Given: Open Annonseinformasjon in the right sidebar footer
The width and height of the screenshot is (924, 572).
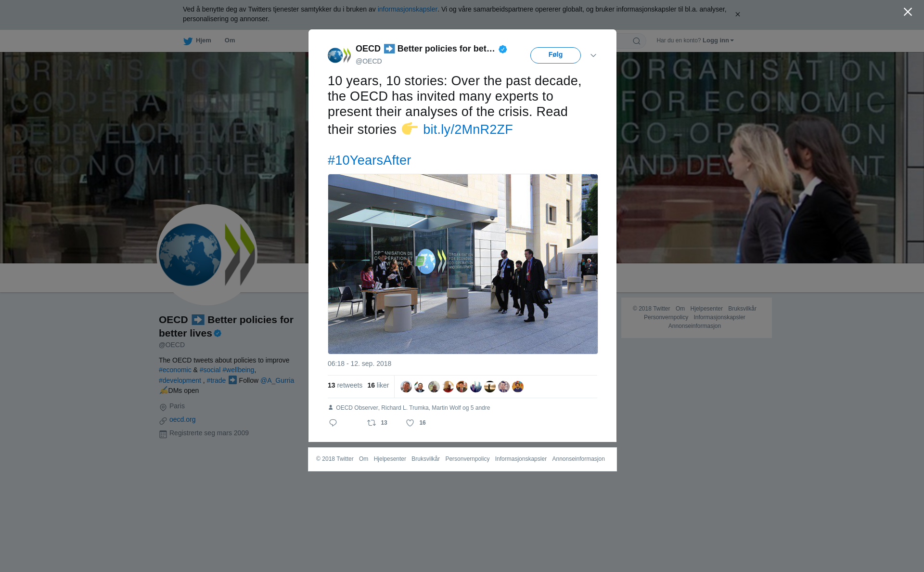Looking at the screenshot, I should click(694, 326).
